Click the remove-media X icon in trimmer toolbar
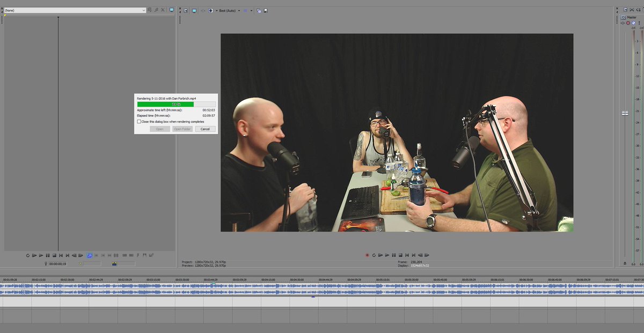Image resolution: width=644 pixels, height=333 pixels. [x=163, y=10]
